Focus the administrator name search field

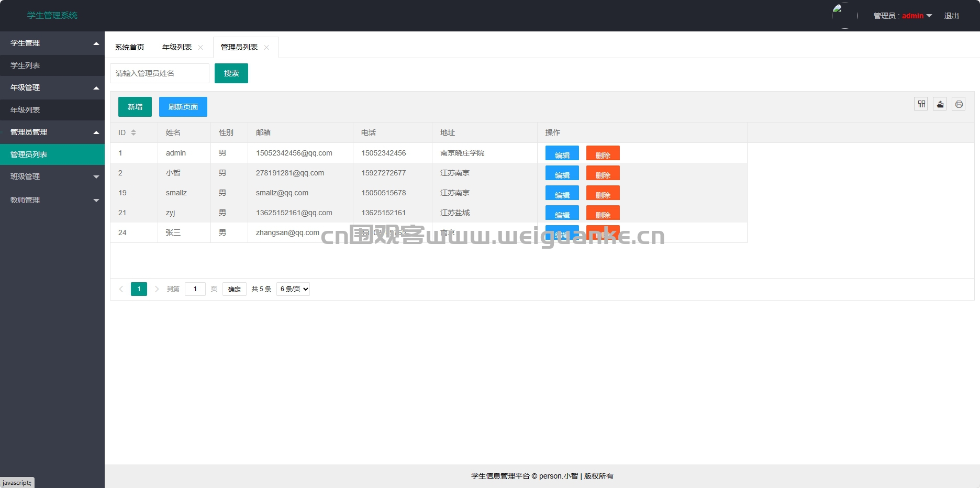[x=159, y=73]
